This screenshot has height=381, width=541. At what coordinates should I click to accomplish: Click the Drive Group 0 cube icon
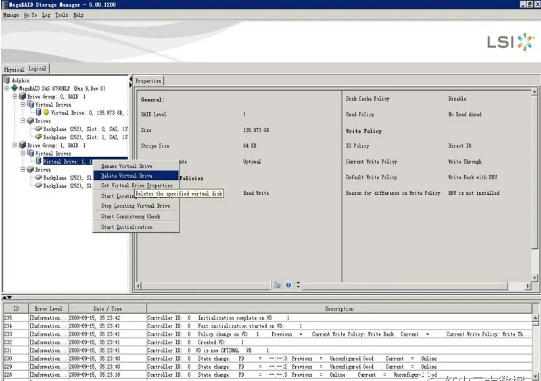point(22,96)
